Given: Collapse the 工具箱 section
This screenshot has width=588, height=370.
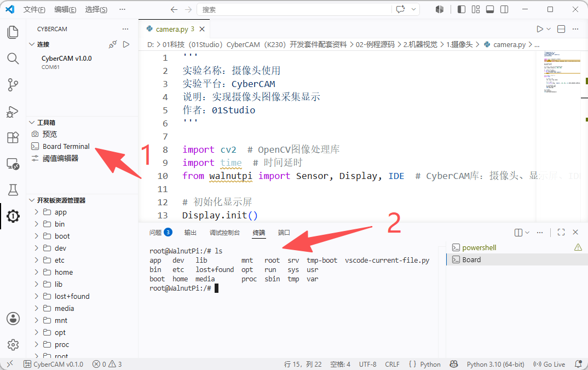Looking at the screenshot, I should tap(46, 123).
